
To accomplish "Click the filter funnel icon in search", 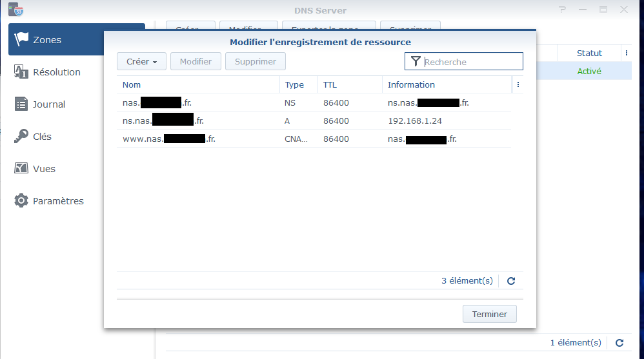I will [x=416, y=61].
